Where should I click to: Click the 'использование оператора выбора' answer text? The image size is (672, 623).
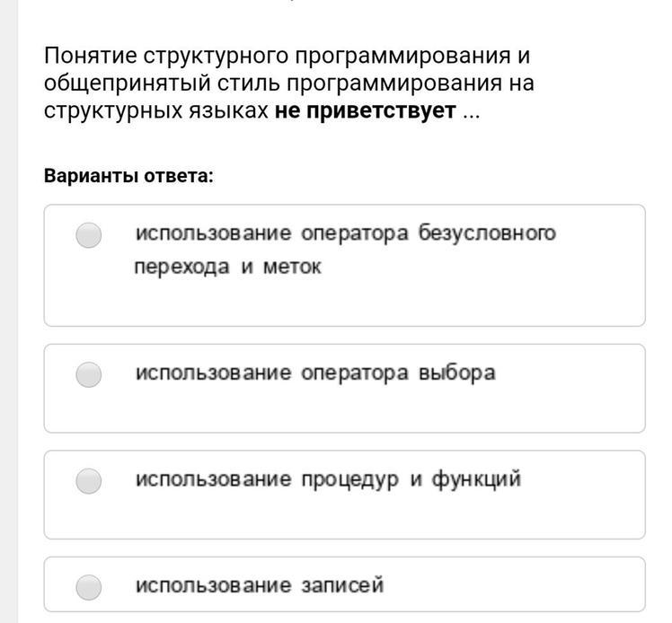(314, 373)
